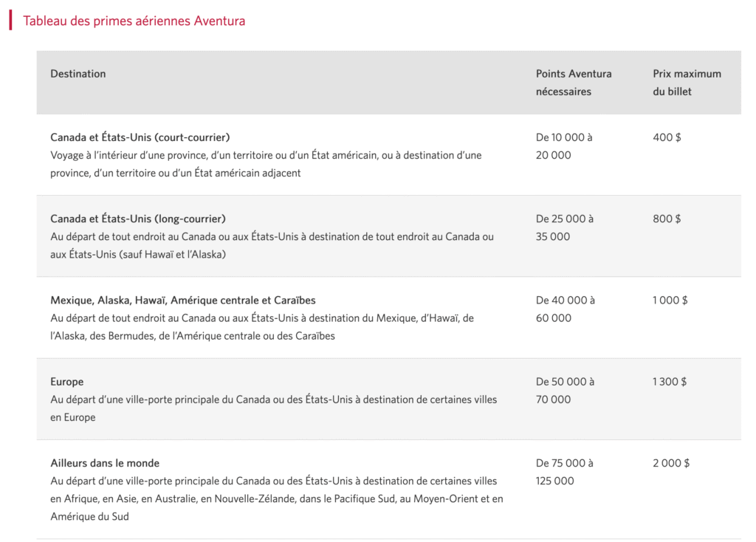
Task: Click the "Prix maximum du billet" header
Action: (687, 83)
